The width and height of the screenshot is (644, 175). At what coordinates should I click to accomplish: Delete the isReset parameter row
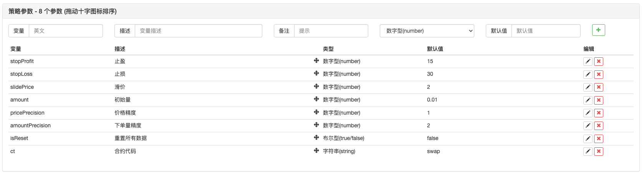[598, 139]
